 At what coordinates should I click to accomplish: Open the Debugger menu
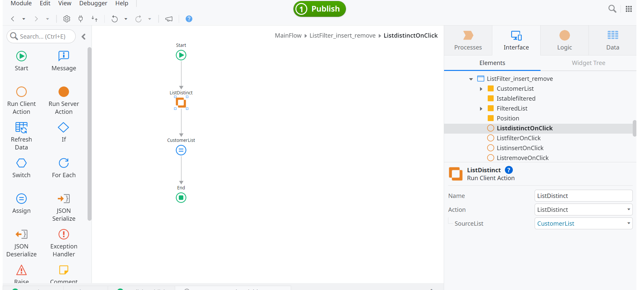pyautogui.click(x=93, y=3)
